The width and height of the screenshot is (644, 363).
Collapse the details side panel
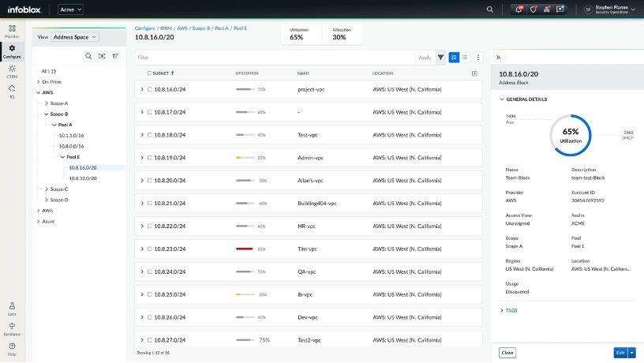click(x=498, y=58)
